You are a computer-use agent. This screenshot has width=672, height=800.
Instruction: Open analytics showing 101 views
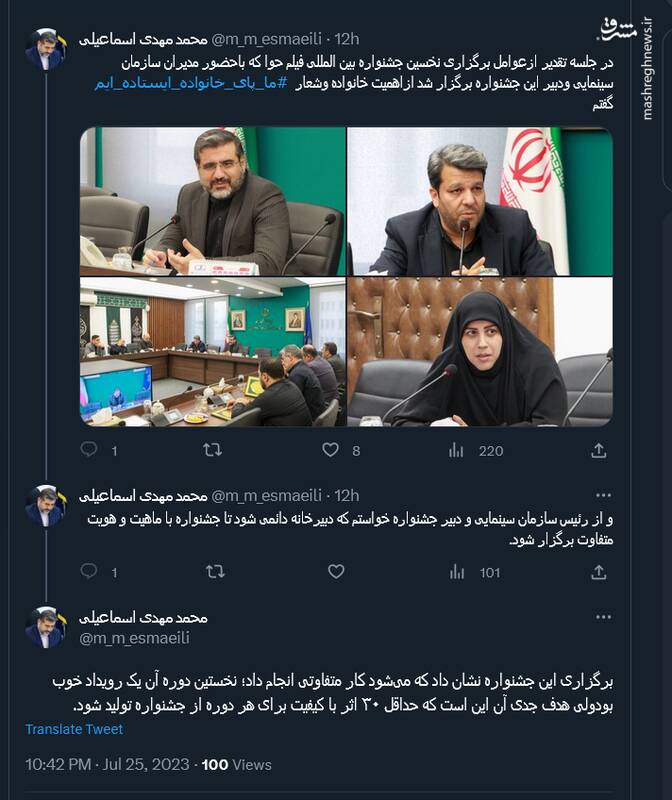(x=475, y=572)
